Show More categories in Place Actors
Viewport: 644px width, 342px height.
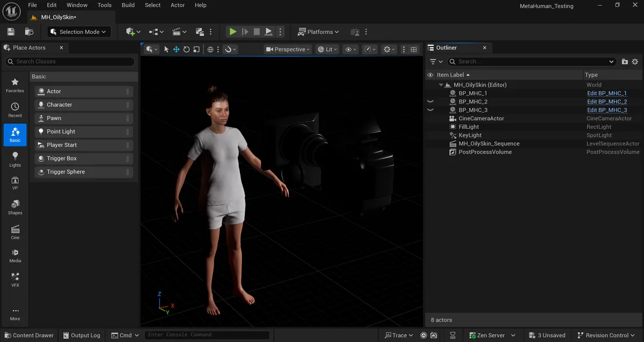click(x=15, y=314)
